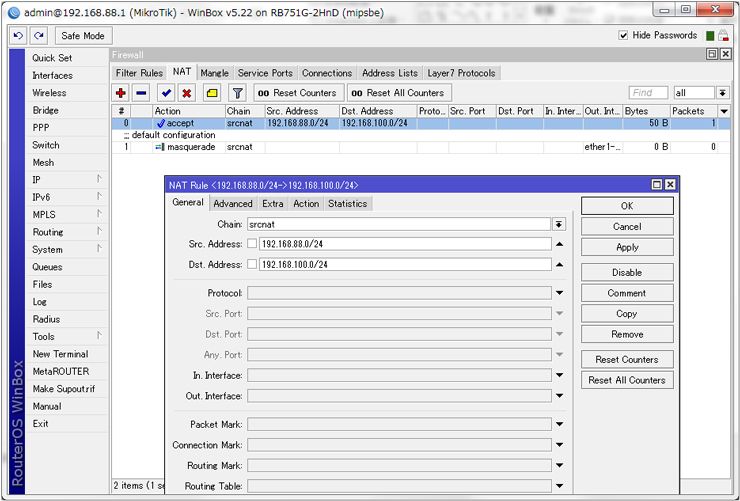The width and height of the screenshot is (740, 501).
Task: Switch to Mangle tab
Action: point(214,73)
